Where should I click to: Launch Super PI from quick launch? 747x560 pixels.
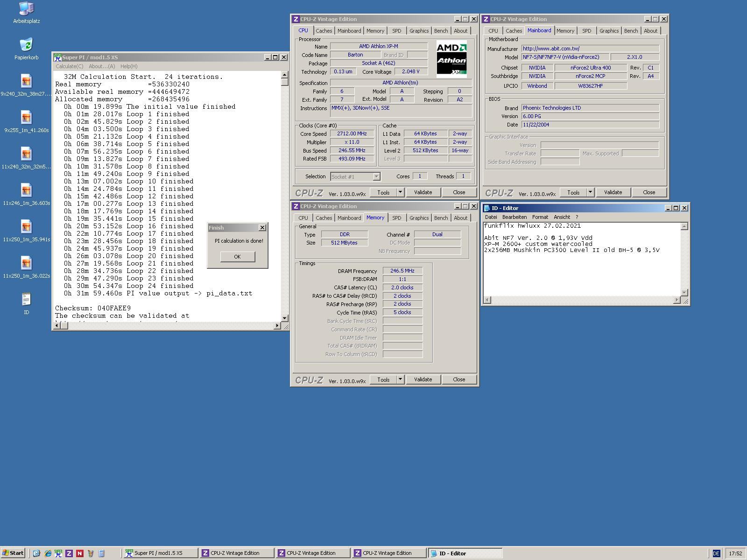tap(58, 553)
